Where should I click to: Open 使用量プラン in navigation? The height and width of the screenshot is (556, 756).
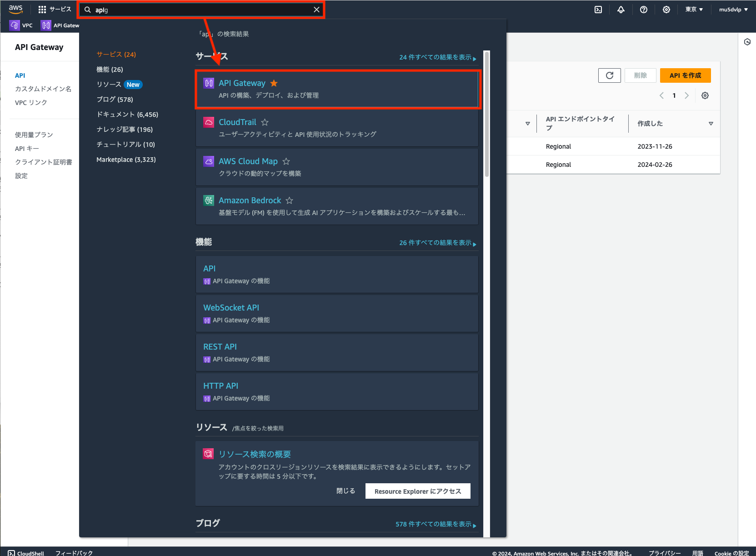tap(34, 135)
